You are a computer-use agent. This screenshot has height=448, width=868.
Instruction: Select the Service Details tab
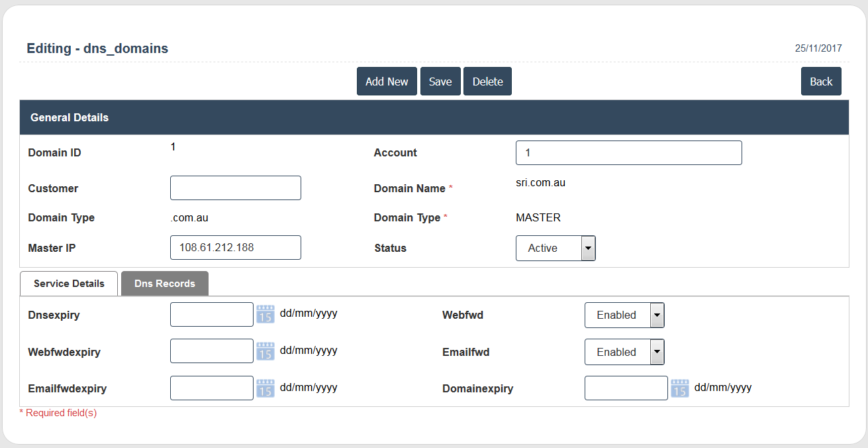(x=69, y=284)
